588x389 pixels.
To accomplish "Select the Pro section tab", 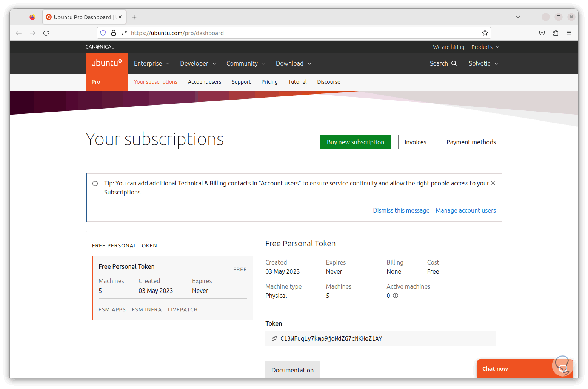I will tap(96, 82).
